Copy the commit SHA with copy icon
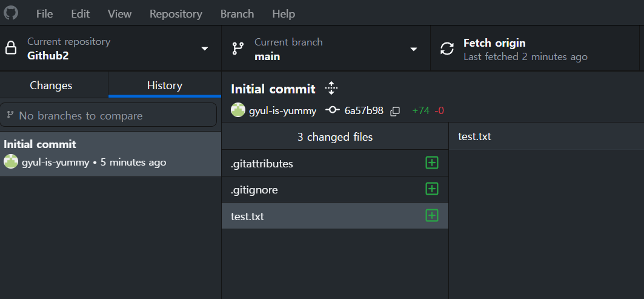Viewport: 644px width, 299px height. pos(395,111)
